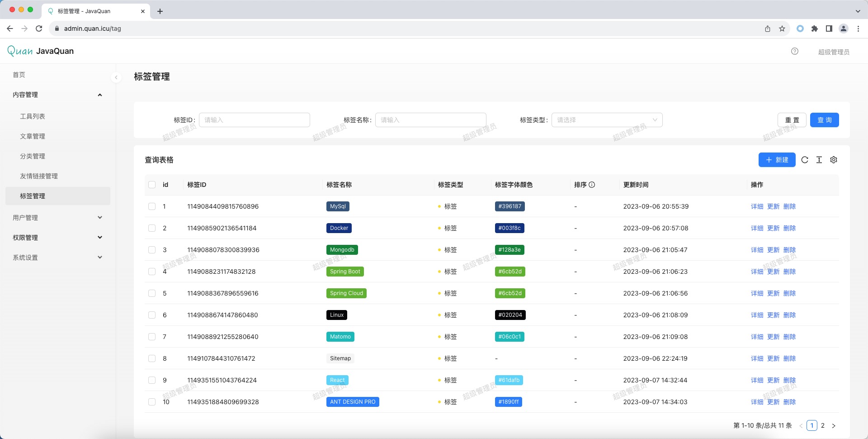Click 删除 link for Docker row

point(789,228)
